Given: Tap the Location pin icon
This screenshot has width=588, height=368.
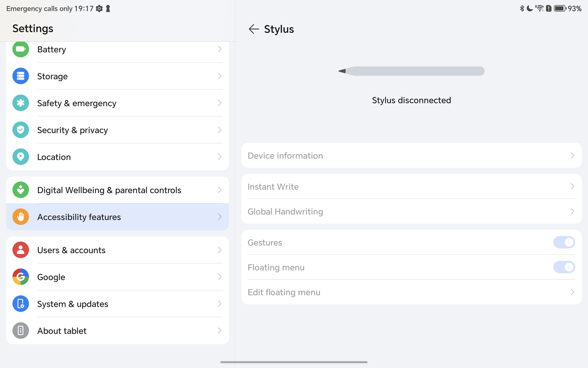Looking at the screenshot, I should click(21, 157).
